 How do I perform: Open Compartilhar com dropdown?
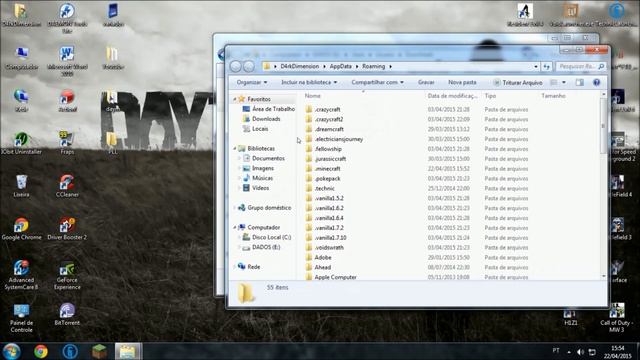point(377,82)
